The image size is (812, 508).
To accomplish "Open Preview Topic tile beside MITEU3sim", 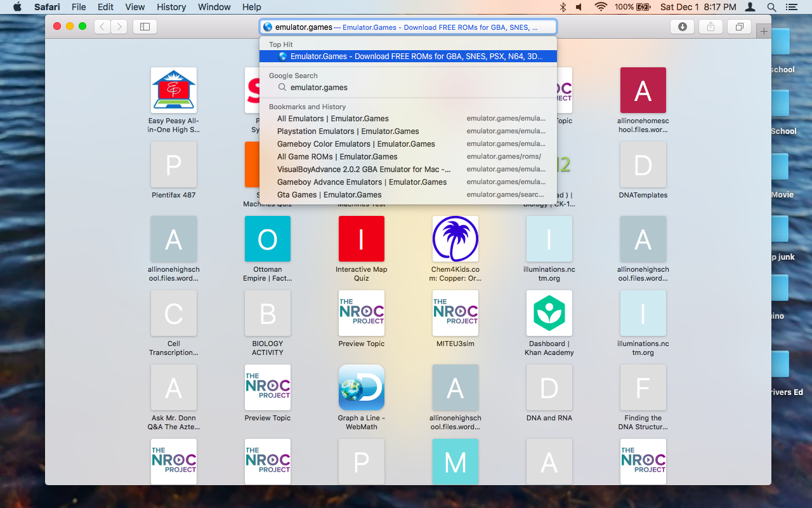I will click(x=362, y=313).
